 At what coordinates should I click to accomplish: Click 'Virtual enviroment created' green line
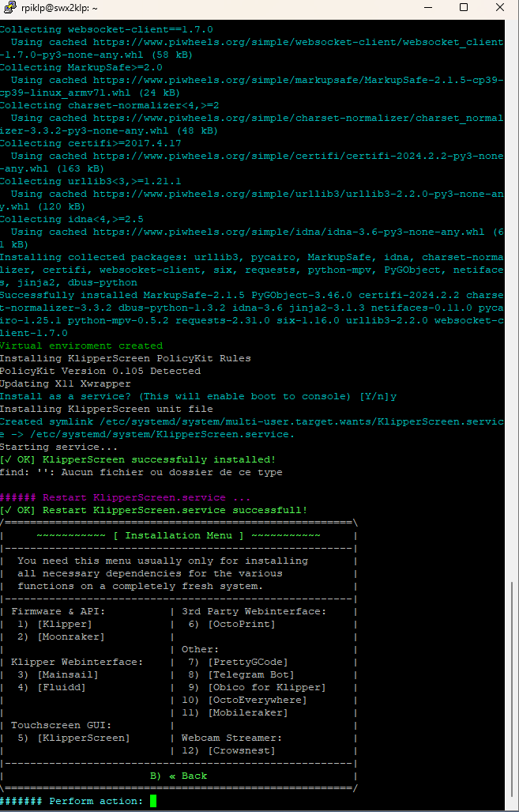81,346
